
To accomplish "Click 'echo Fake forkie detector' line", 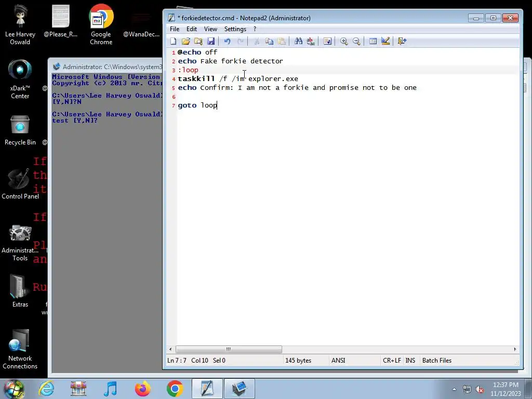I will [x=230, y=61].
